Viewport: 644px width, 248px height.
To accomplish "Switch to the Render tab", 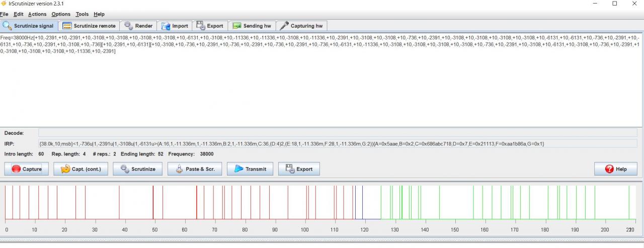I will coord(138,26).
